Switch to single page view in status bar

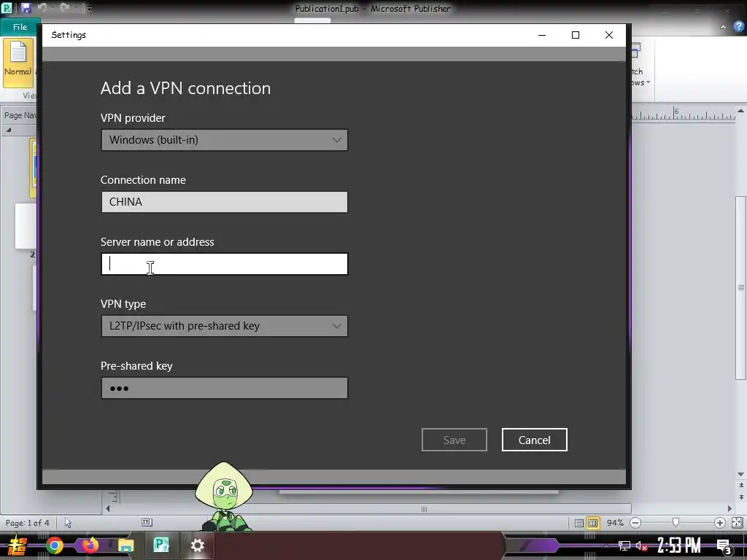[578, 523]
